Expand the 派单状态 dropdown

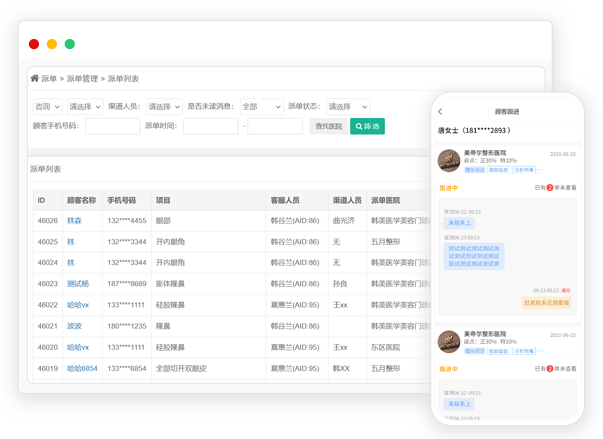347,106
